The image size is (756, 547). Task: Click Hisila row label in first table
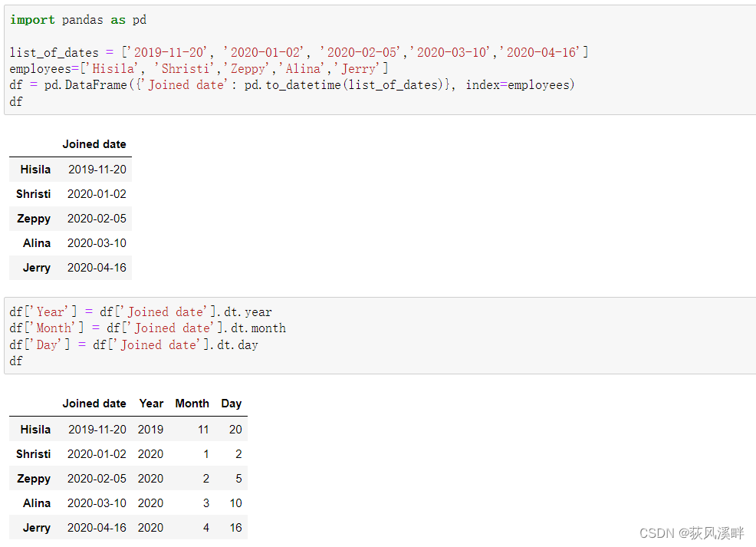35,170
